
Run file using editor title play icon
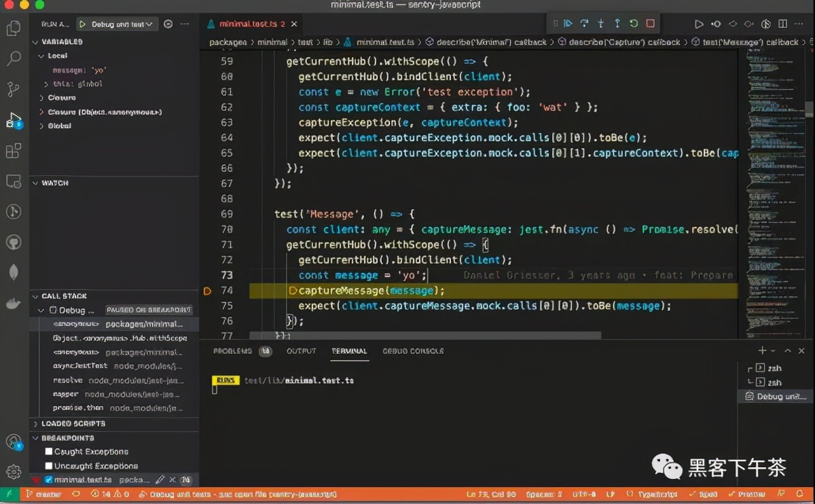(x=699, y=24)
